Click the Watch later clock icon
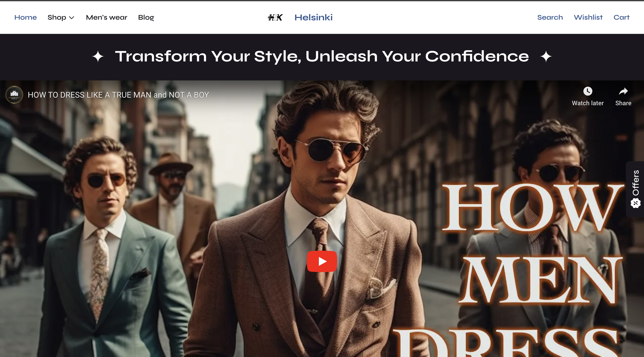This screenshot has width=644, height=357. tap(587, 91)
